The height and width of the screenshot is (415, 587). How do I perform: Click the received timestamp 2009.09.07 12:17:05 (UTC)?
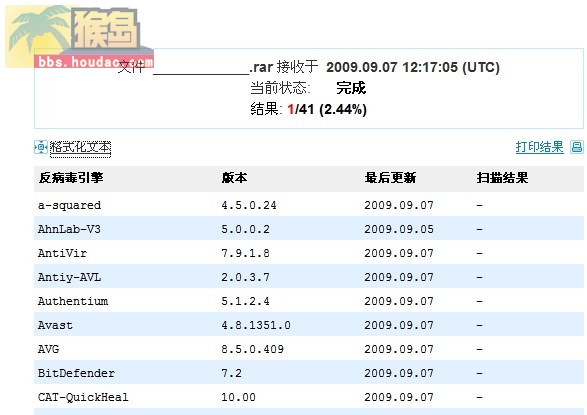(413, 67)
